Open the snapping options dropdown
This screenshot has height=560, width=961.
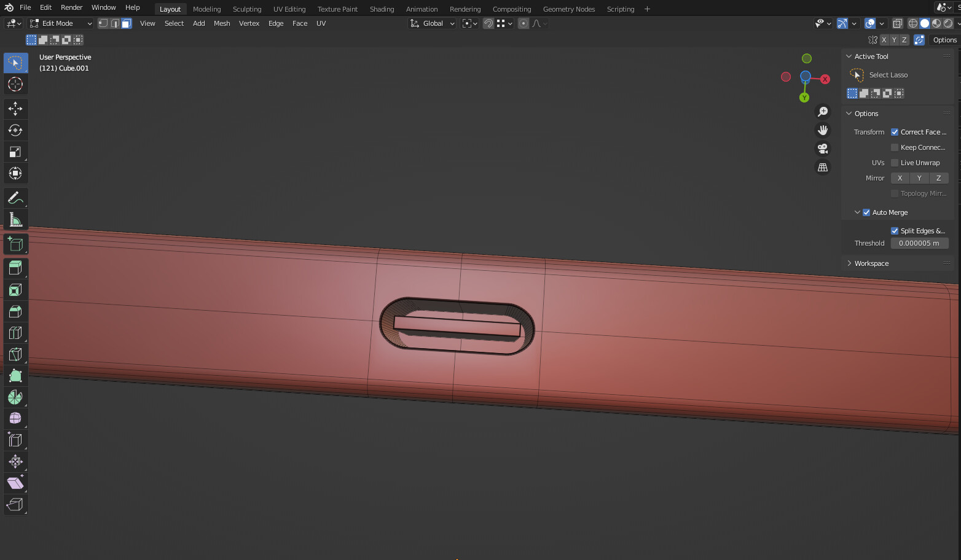(x=505, y=23)
